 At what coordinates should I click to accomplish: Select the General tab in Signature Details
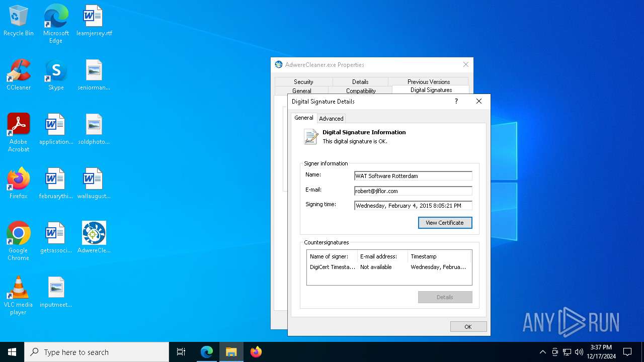coord(304,118)
